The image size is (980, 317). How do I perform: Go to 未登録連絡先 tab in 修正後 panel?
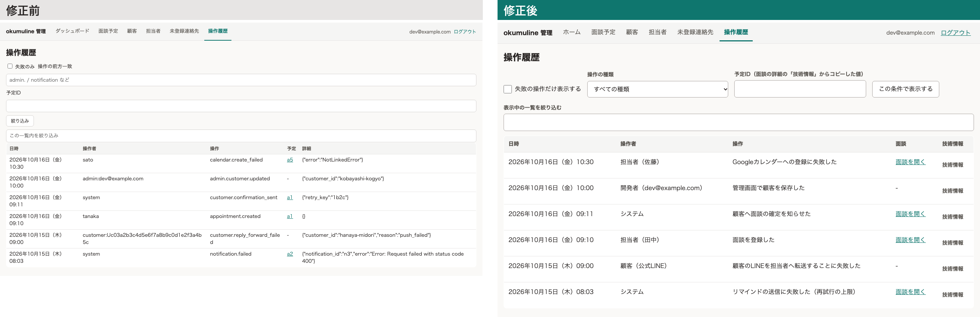tap(695, 32)
